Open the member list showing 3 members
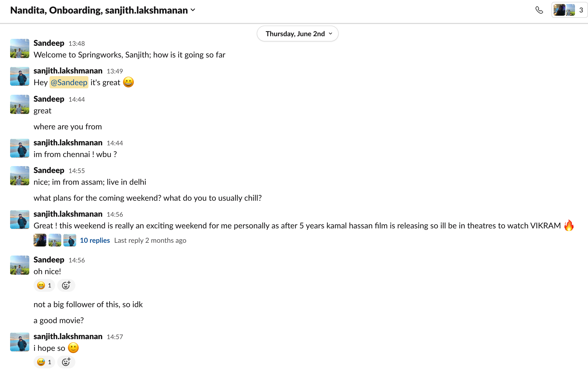 tap(569, 10)
